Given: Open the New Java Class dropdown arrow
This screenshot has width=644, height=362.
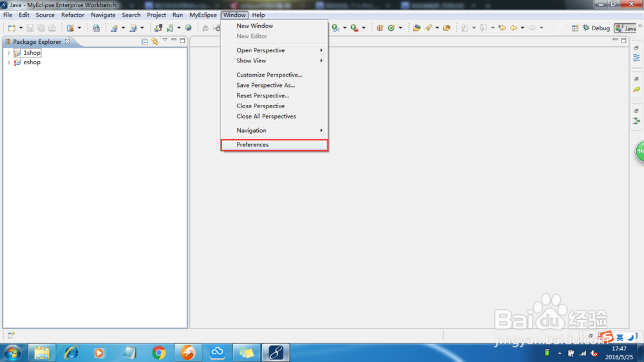Looking at the screenshot, I should pyautogui.click(x=401, y=28).
